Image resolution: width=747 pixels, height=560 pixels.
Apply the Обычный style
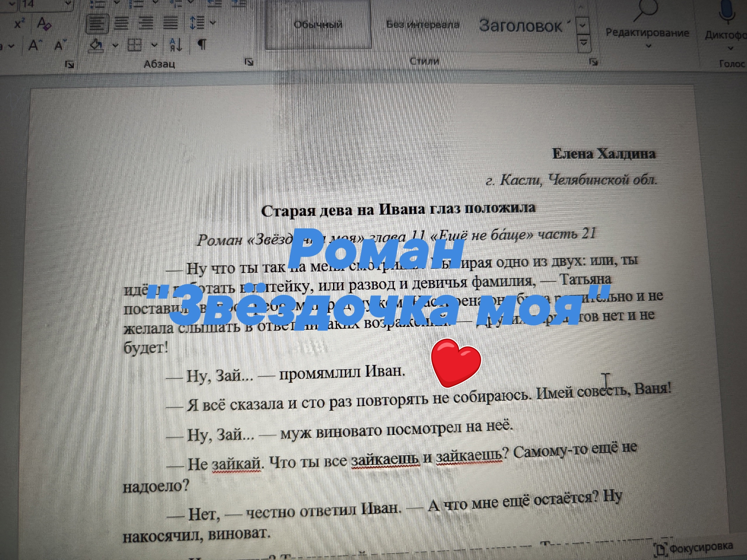(318, 24)
